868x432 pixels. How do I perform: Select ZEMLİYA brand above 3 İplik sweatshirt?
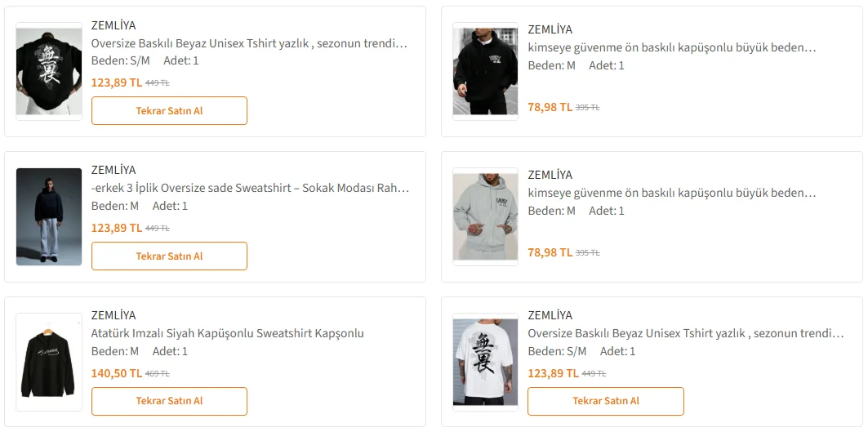(114, 170)
